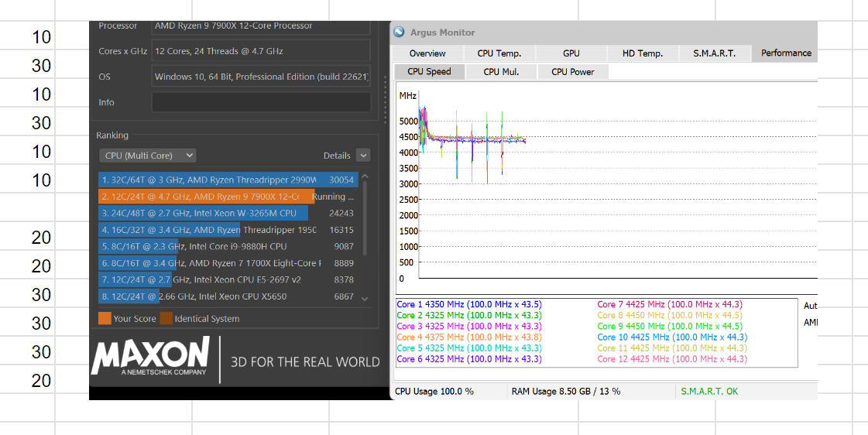Select the Intel Xeon W-3265M ranking row
The image size is (868, 435).
[x=228, y=213]
